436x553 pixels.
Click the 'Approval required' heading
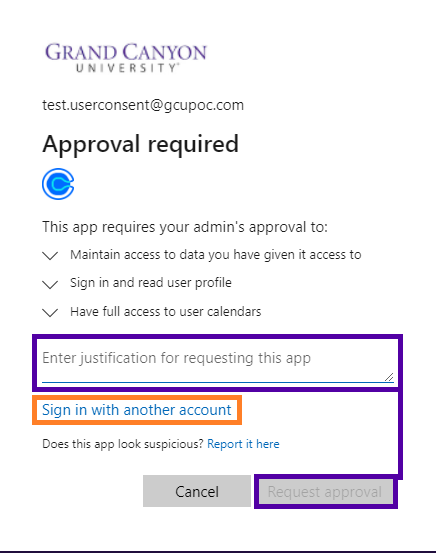pos(140,144)
